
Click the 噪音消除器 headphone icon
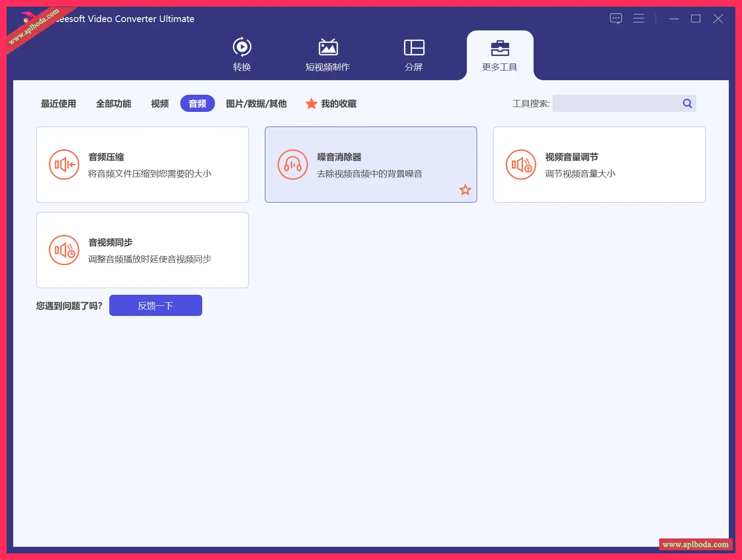tap(293, 165)
